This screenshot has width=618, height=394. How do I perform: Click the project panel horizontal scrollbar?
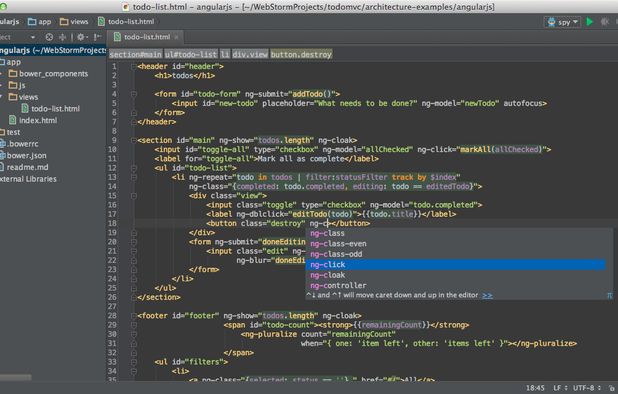(x=16, y=377)
